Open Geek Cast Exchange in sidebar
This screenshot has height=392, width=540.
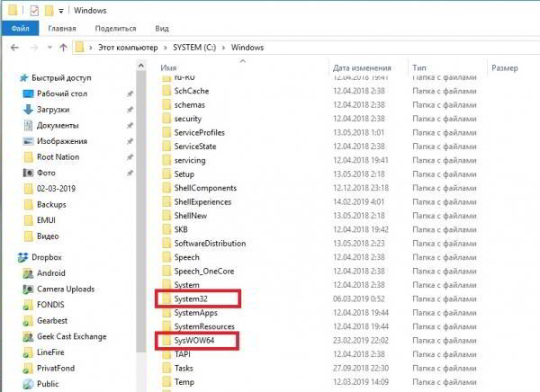[72, 336]
